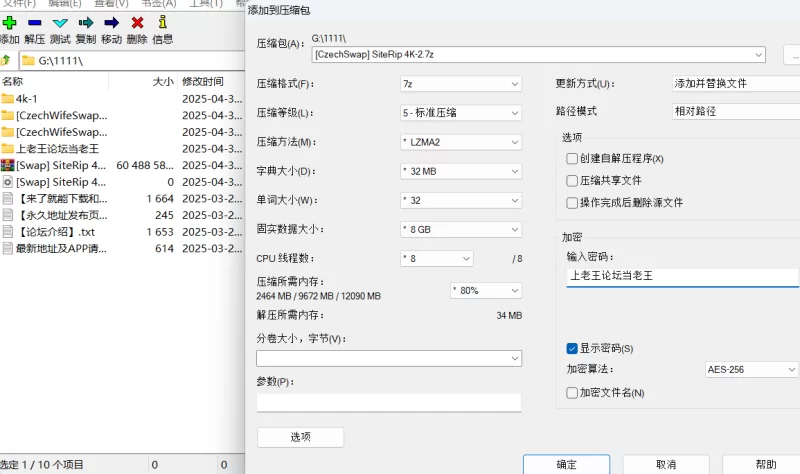800x474 pixels.
Task: Click the password input field (输入密码)
Action: pyautogui.click(x=682, y=275)
